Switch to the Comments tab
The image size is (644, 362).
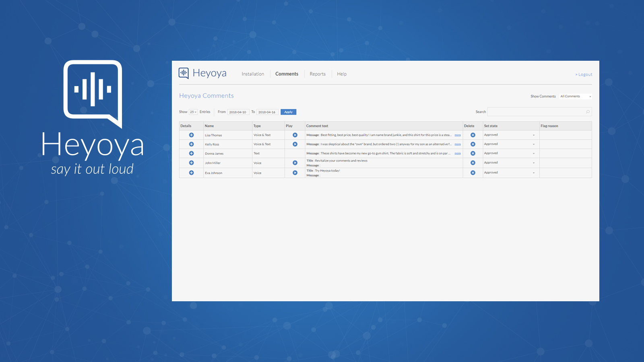(287, 74)
